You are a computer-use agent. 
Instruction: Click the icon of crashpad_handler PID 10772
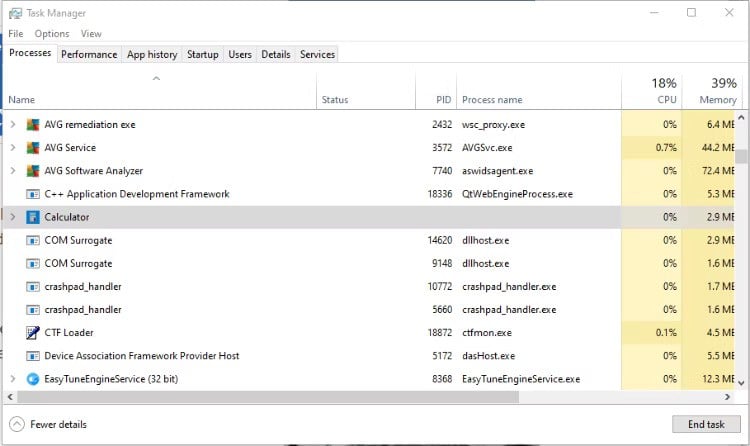tap(33, 287)
